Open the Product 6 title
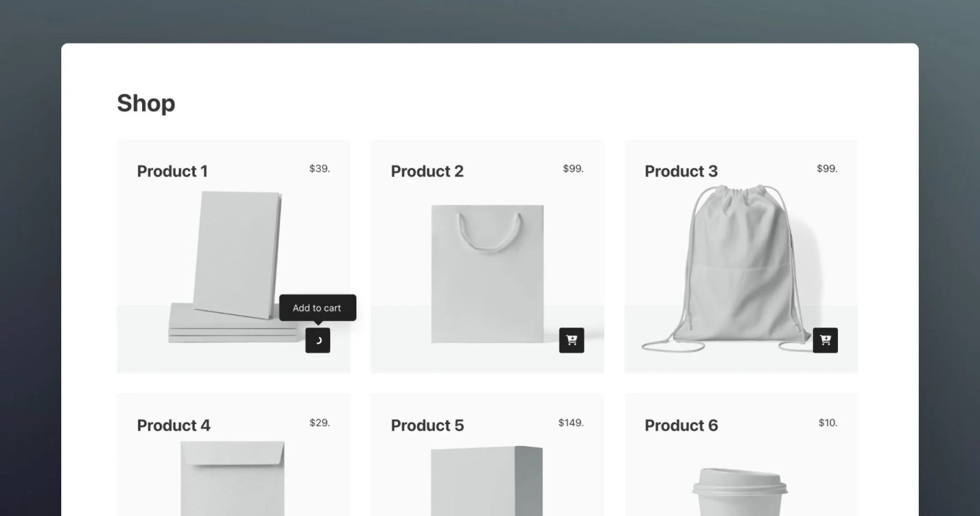Screen dimensions: 980x516 pos(681,425)
